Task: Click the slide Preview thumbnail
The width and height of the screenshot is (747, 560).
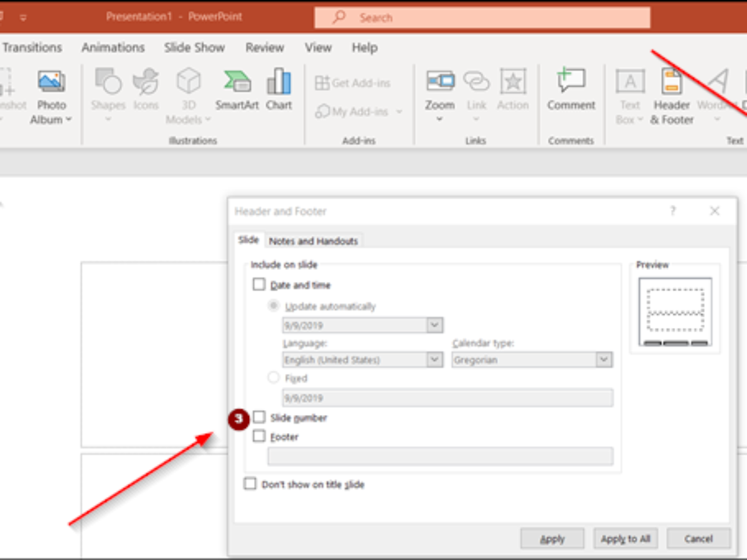Action: [x=675, y=312]
